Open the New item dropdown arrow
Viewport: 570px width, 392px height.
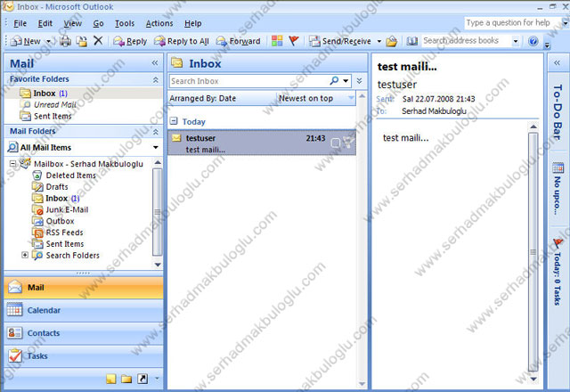pyautogui.click(x=48, y=41)
